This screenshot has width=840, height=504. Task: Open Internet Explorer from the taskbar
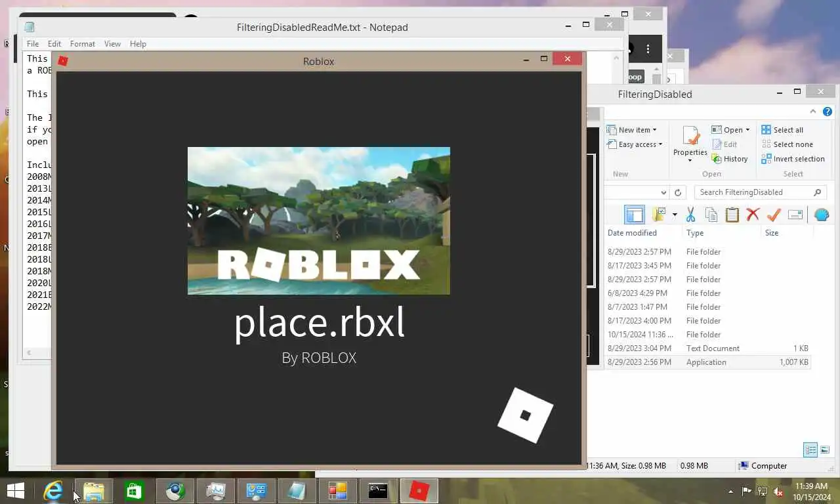[x=52, y=490]
